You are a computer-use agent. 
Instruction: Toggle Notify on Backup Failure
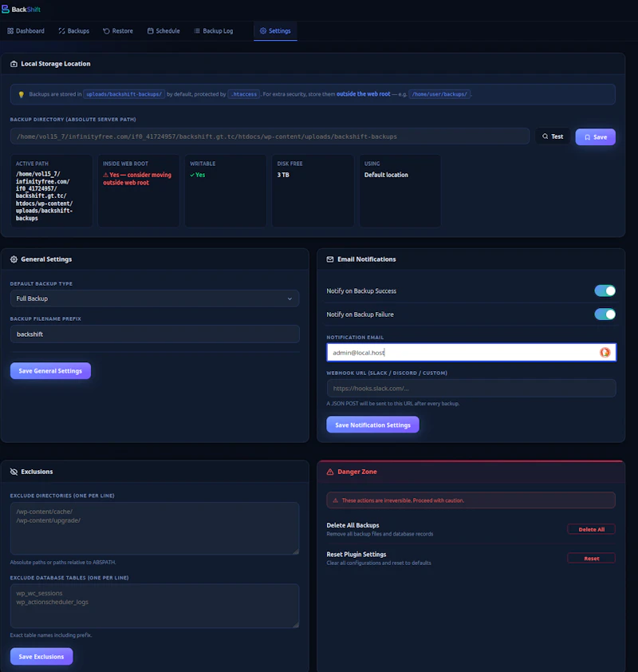[x=605, y=314]
